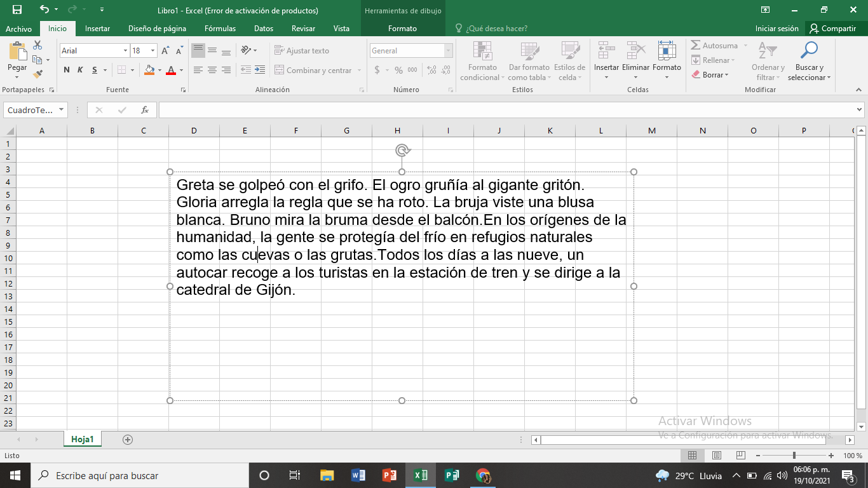The width and height of the screenshot is (868, 488).
Task: Click the decrease indent icon
Action: (x=246, y=70)
